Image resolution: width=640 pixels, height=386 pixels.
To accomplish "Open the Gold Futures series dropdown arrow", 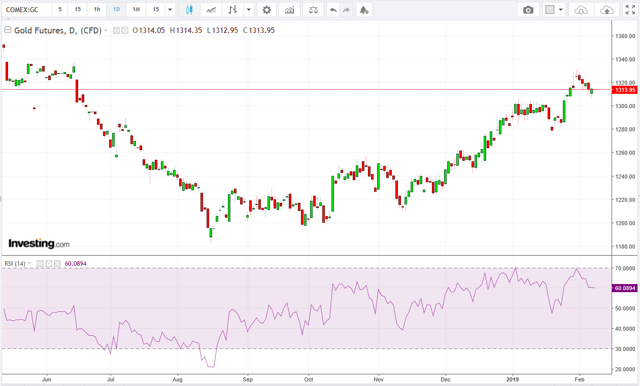I will coord(106,30).
